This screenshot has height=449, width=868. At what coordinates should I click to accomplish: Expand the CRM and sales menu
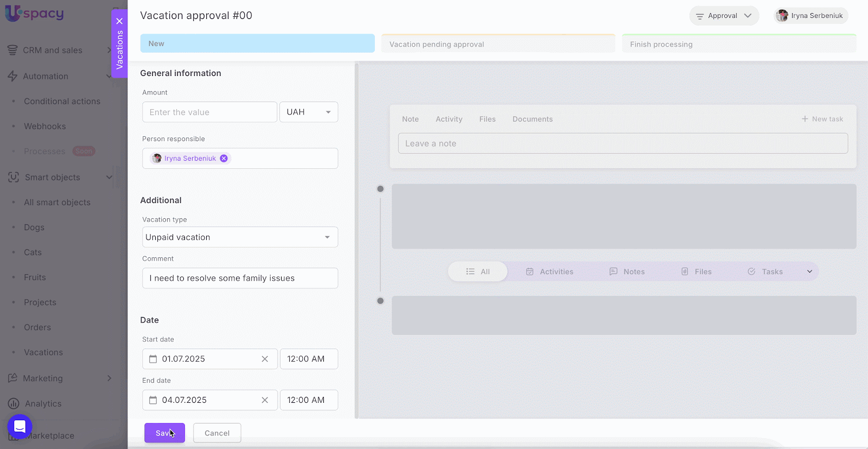(109, 50)
